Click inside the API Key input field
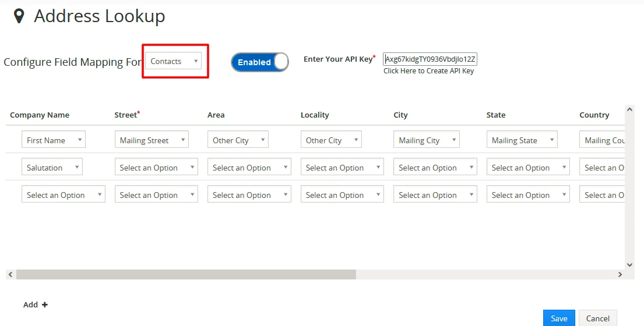Image resolution: width=644 pixels, height=326 pixels. (x=430, y=59)
